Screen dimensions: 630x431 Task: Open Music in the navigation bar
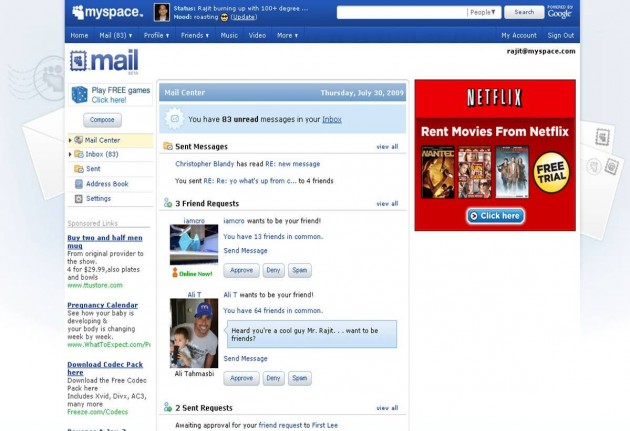pos(229,35)
